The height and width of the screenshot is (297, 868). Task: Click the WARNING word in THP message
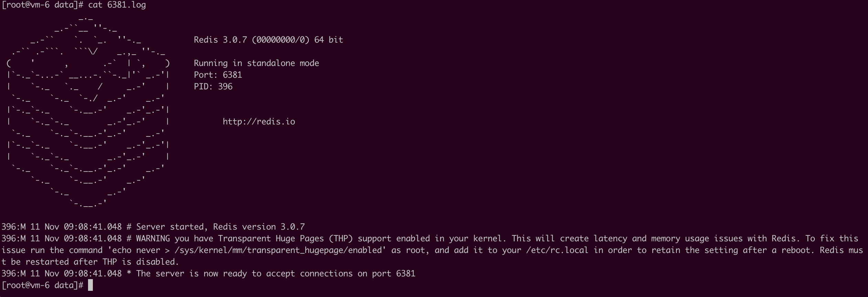(153, 239)
